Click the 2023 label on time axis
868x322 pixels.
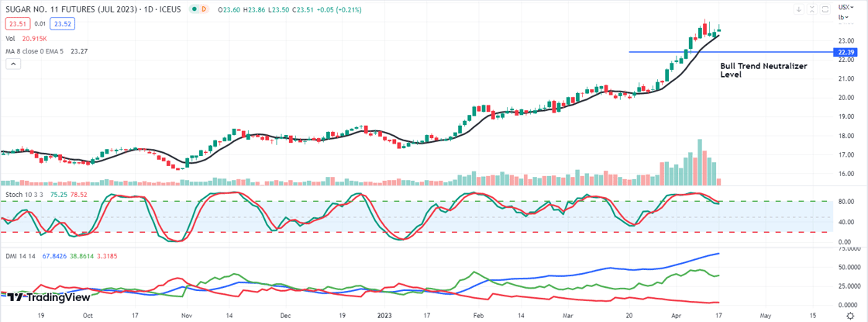coord(383,314)
